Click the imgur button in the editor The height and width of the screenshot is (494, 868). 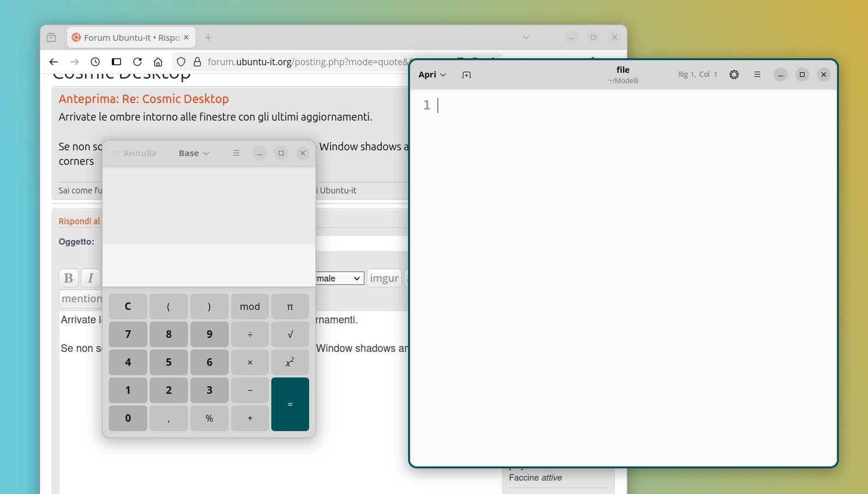point(384,278)
